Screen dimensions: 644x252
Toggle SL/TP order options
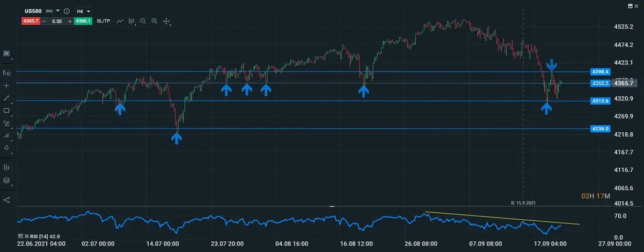(x=104, y=21)
